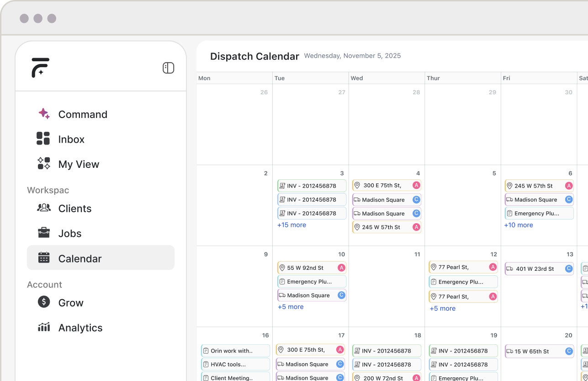
Task: Click pink A badge on 300 E 75th St, the 4th
Action: click(x=416, y=185)
